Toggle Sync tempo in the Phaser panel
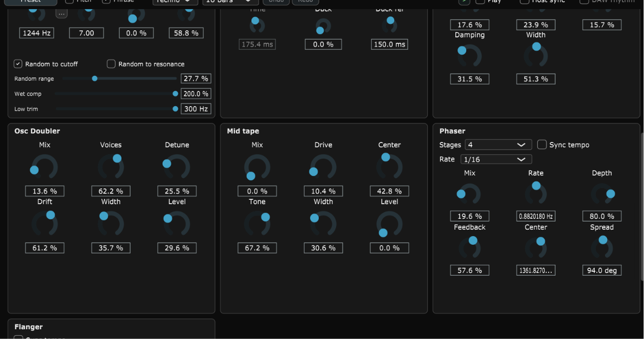This screenshot has width=644, height=339. coord(542,145)
